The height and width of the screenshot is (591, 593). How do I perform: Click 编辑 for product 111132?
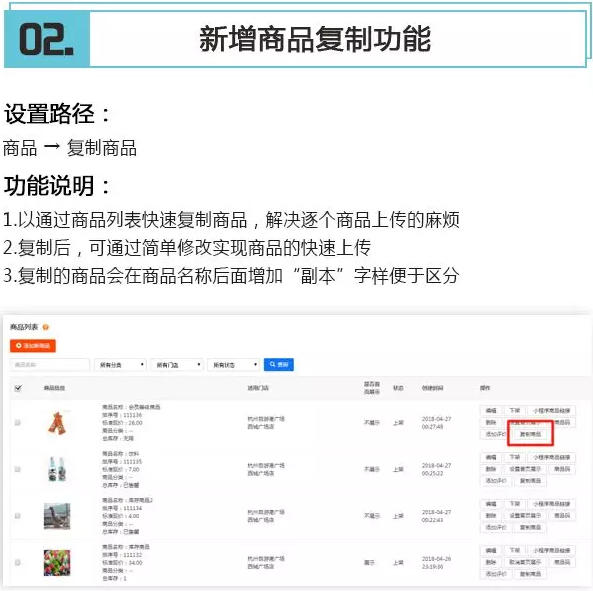(491, 551)
